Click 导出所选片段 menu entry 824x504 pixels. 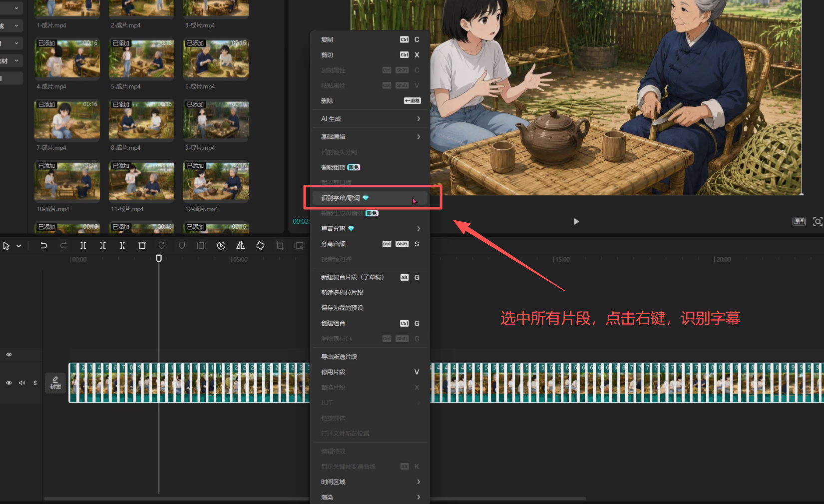tap(370, 357)
